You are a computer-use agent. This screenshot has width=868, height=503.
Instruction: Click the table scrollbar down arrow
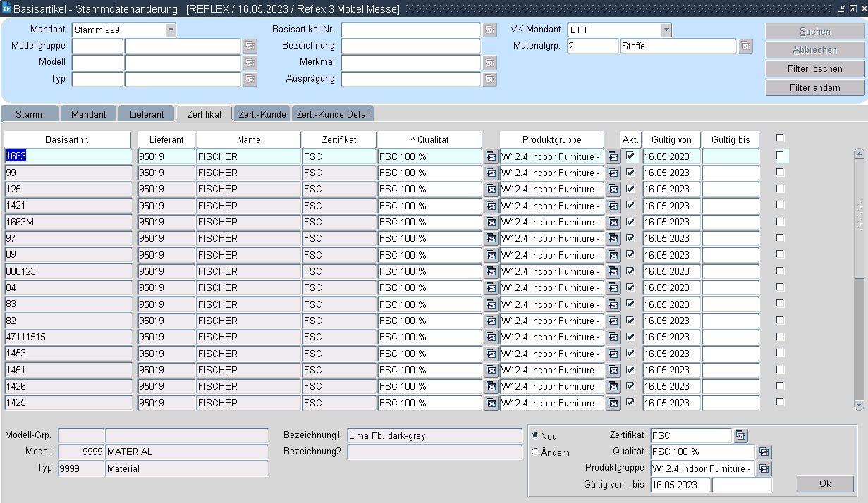859,405
